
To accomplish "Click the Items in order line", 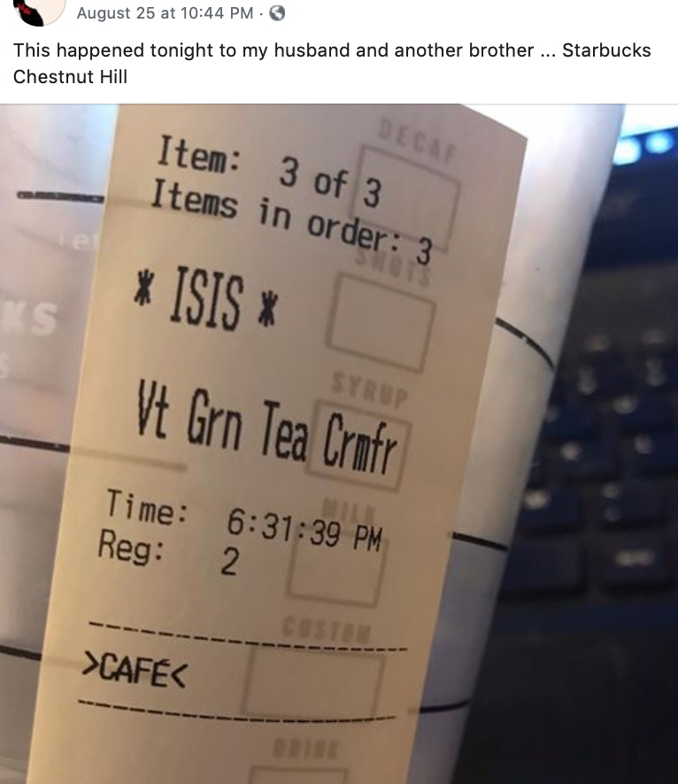I will click(x=291, y=223).
